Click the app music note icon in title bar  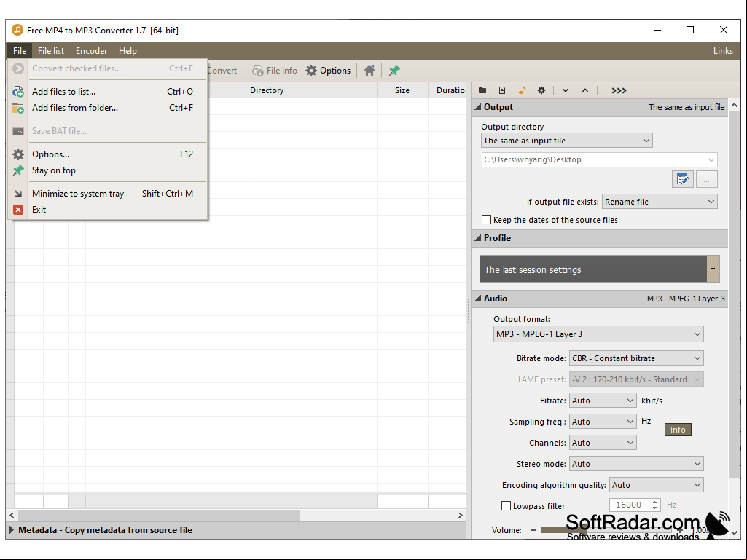(x=17, y=30)
